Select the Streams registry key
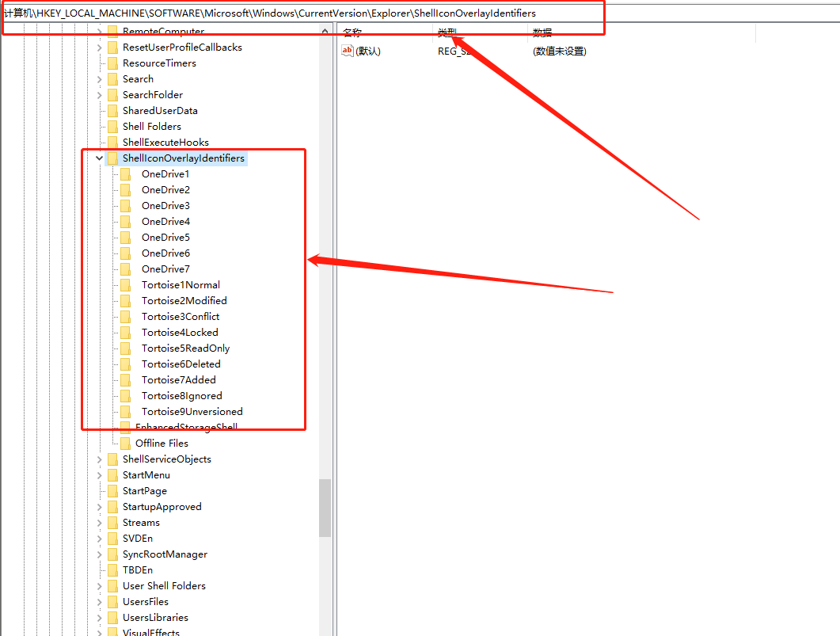The width and height of the screenshot is (840, 636). click(x=141, y=523)
